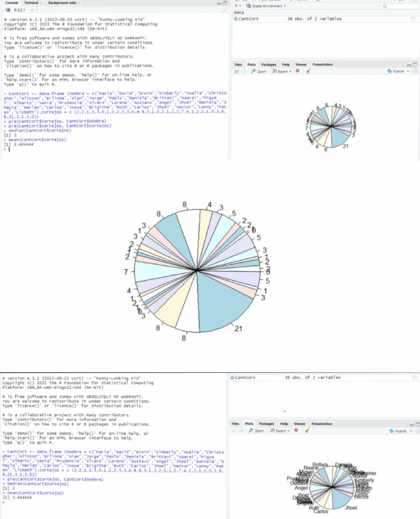Open the Background Jobs tab
The width and height of the screenshot is (420, 519).
62,3
